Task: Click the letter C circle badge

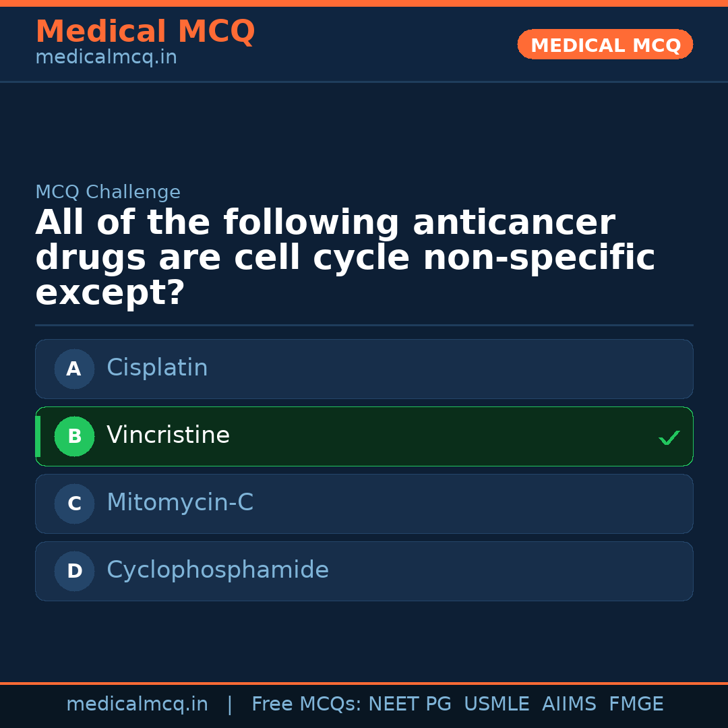Action: pyautogui.click(x=74, y=504)
